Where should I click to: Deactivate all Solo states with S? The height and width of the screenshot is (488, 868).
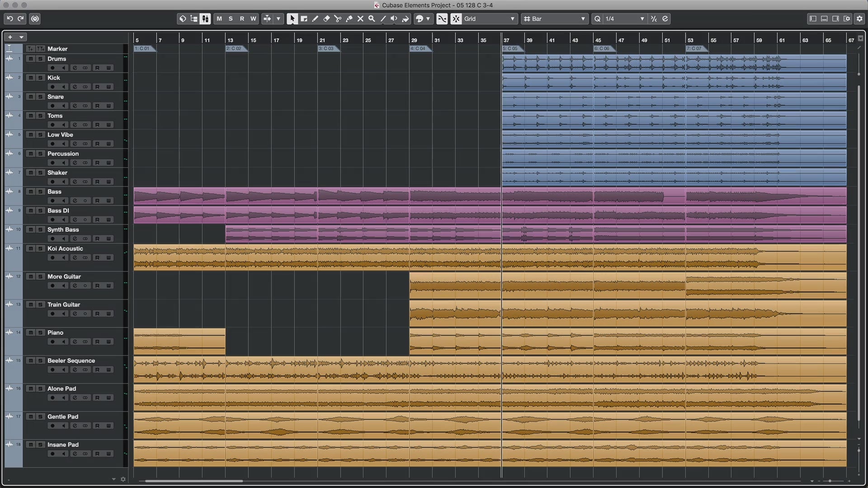(231, 19)
